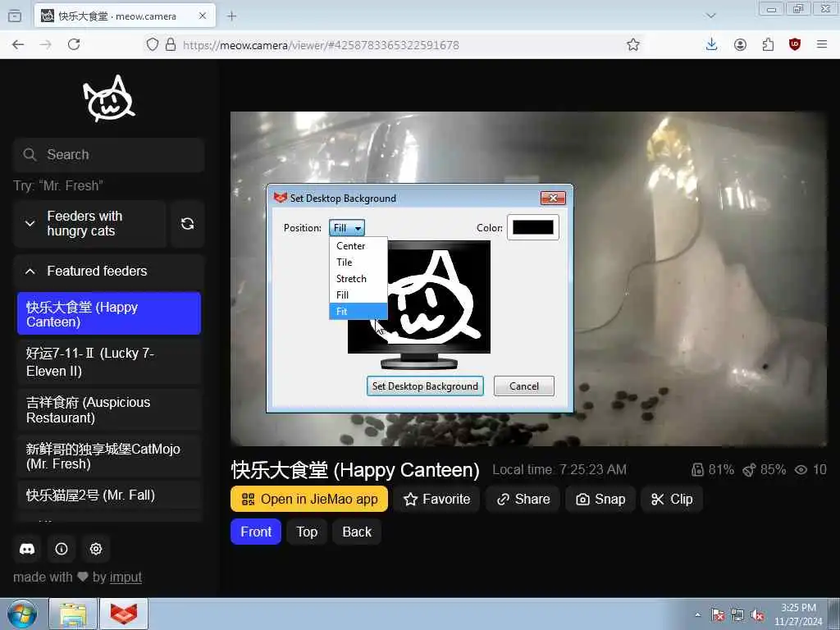Reload the current page

click(x=74, y=44)
